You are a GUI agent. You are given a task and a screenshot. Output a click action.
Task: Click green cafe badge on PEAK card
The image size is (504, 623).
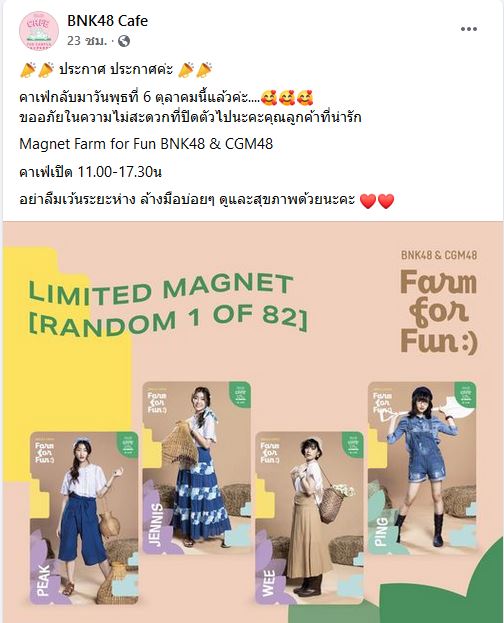pyautogui.click(x=127, y=445)
